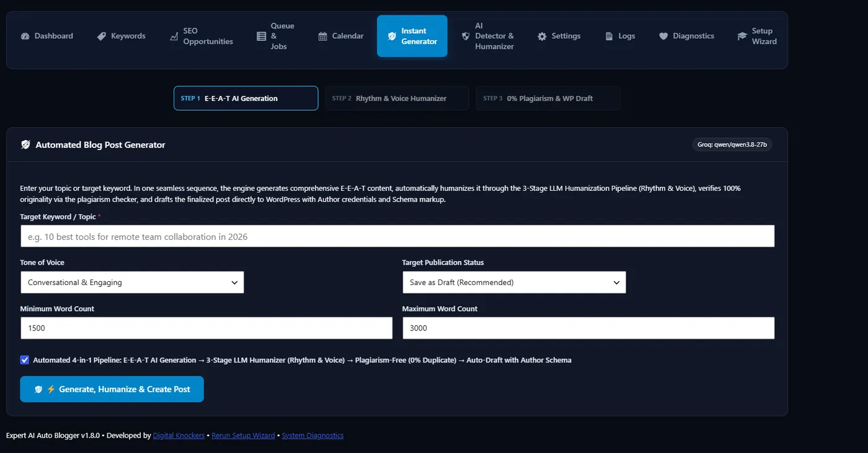Select Step 2 Rhythm & Voice Humanizer
The width and height of the screenshot is (868, 453).
click(x=397, y=98)
